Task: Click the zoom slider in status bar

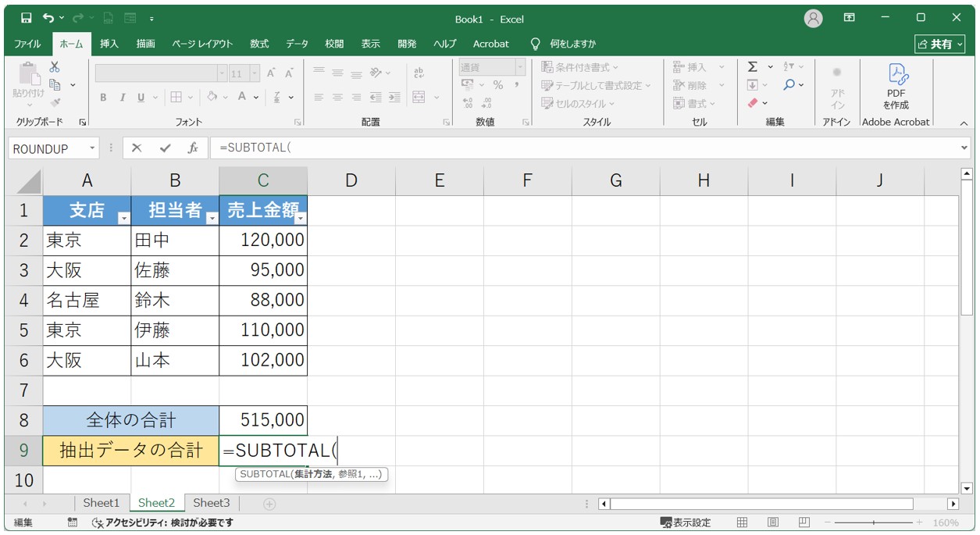Action: [873, 523]
